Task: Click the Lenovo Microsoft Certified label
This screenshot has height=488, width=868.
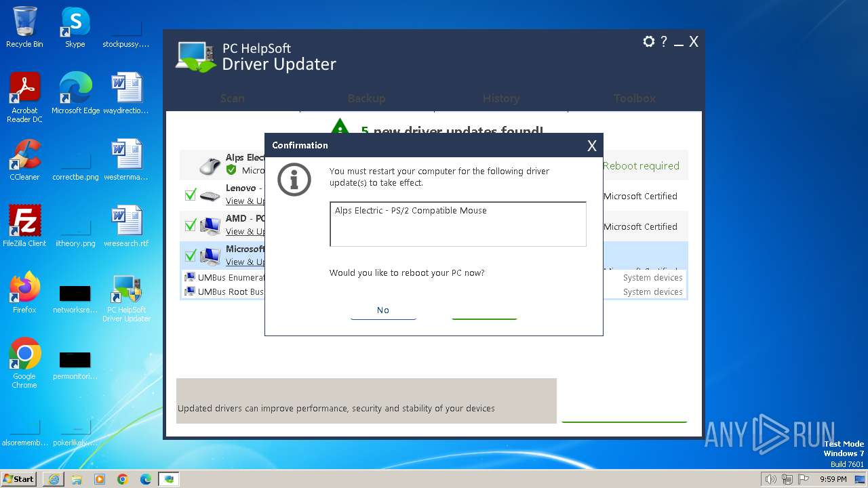Action: [x=640, y=197]
